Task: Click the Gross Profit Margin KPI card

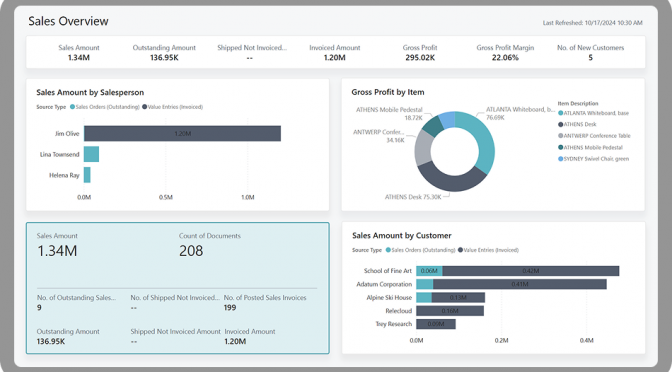Action: (505, 53)
